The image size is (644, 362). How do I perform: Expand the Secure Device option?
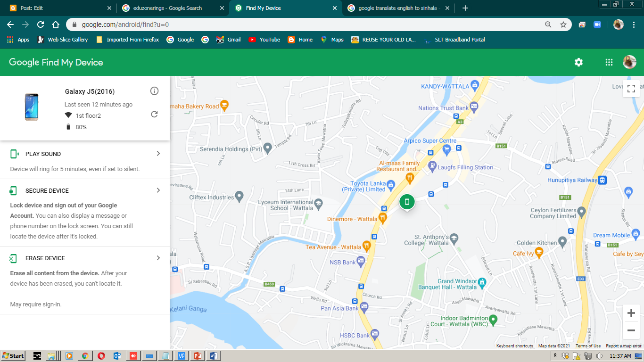click(158, 190)
